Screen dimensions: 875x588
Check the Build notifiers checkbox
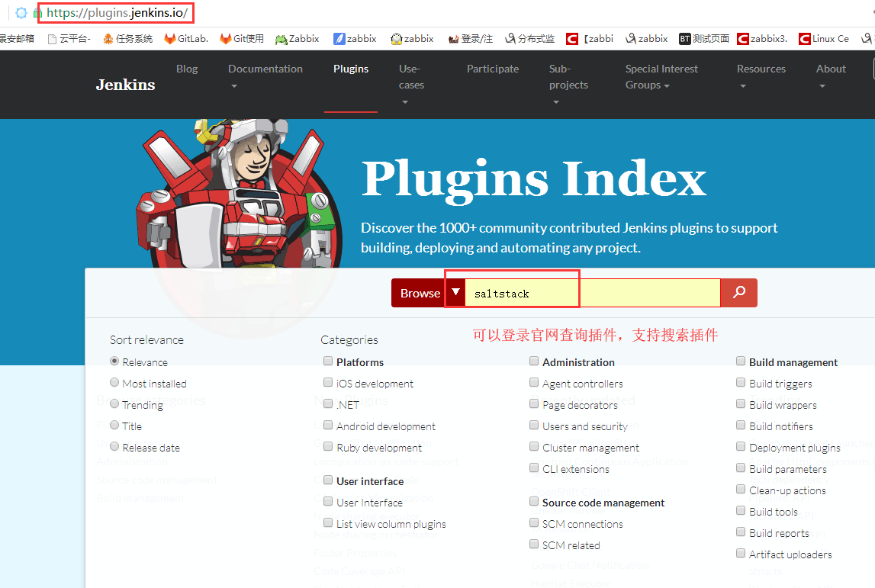click(741, 425)
